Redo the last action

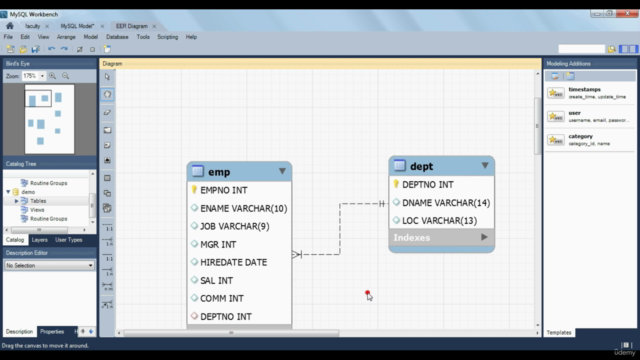(x=64, y=49)
